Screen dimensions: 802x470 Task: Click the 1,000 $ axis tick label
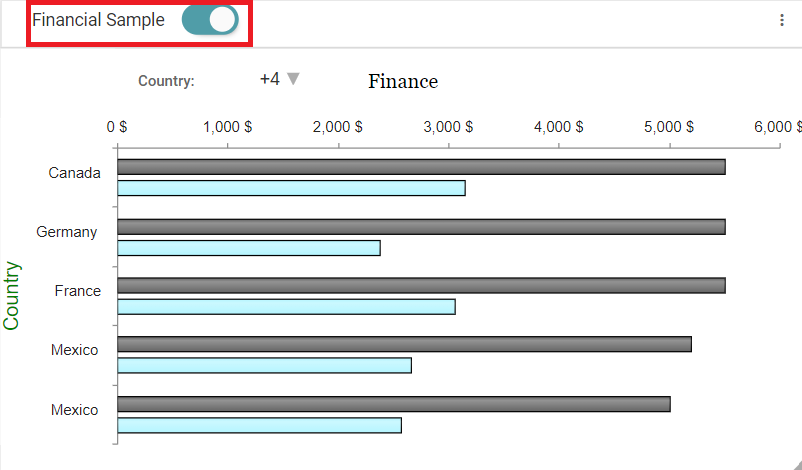227,127
